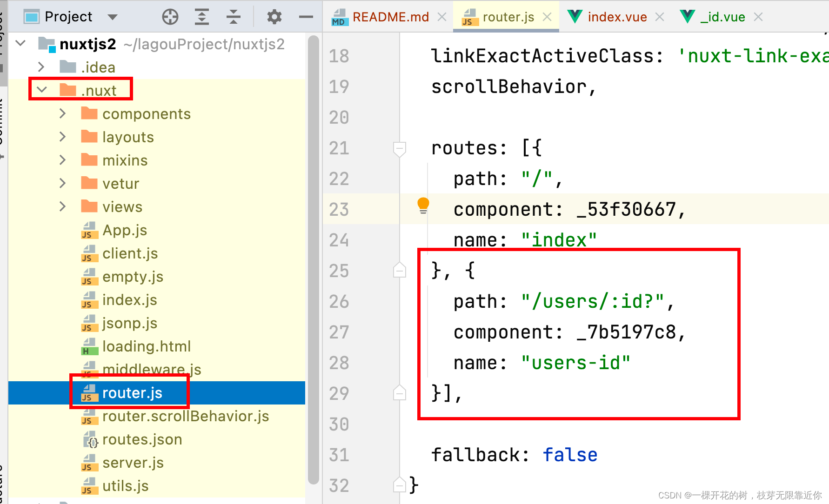The width and height of the screenshot is (829, 504).
Task: Click the "/users/:id?" path string
Action: (x=592, y=301)
